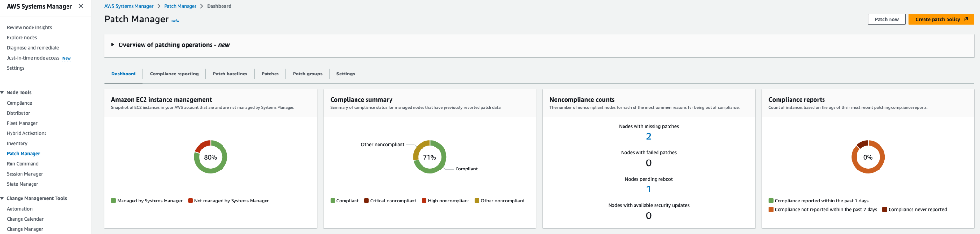Click the Compliance never reported legend swatch
Viewport: 980px width, 234px height.
point(885,209)
